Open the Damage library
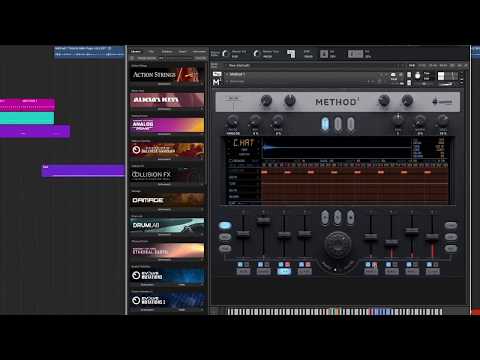 [167, 200]
